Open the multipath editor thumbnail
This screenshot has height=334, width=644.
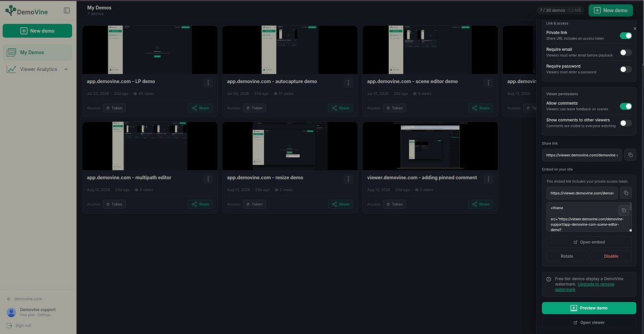point(150,146)
